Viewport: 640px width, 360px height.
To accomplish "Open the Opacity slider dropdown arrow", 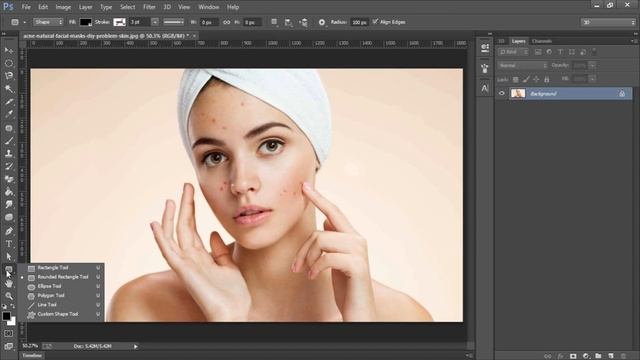I will click(592, 65).
